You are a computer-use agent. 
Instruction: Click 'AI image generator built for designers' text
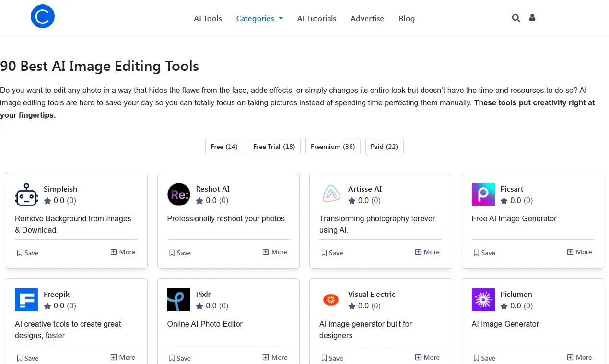click(366, 330)
